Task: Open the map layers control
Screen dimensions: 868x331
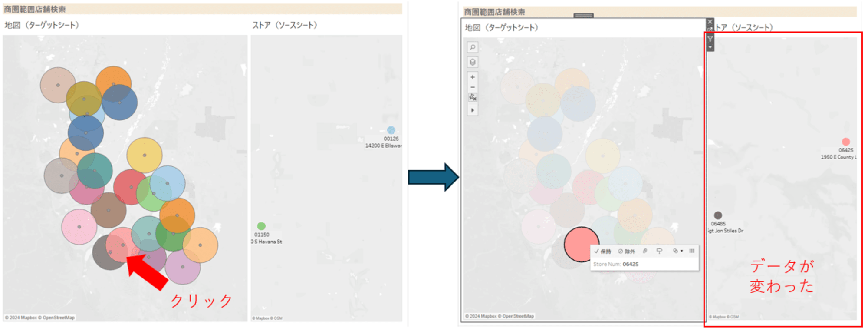Action: pyautogui.click(x=473, y=62)
